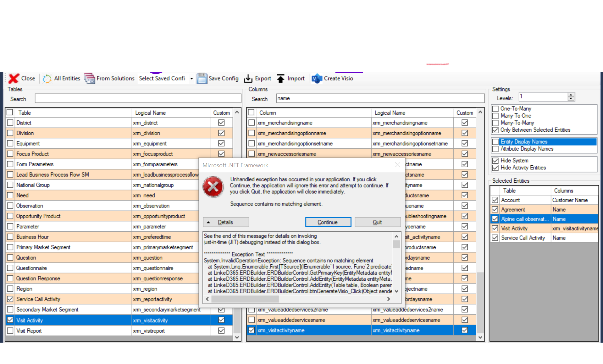Click Customer Name cell for Account
Image resolution: width=603 pixels, height=364 pixels.
574,200
